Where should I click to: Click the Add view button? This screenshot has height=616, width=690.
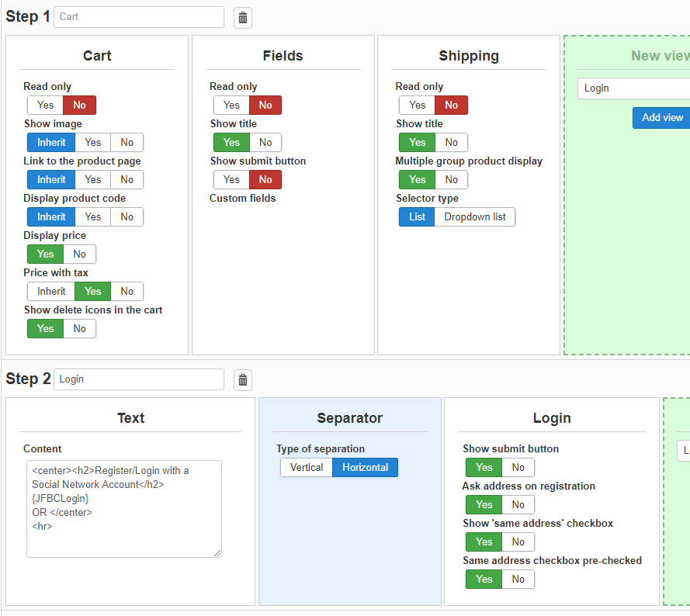(661, 118)
